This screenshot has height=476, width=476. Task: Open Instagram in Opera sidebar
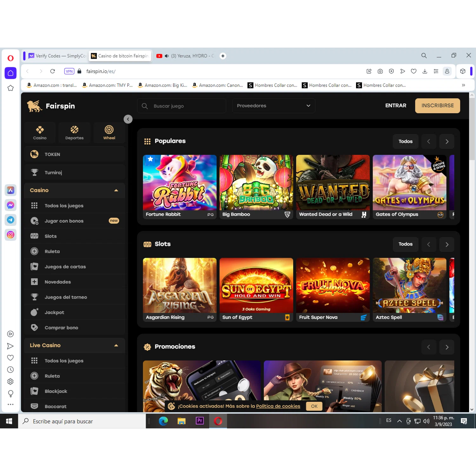click(x=10, y=235)
